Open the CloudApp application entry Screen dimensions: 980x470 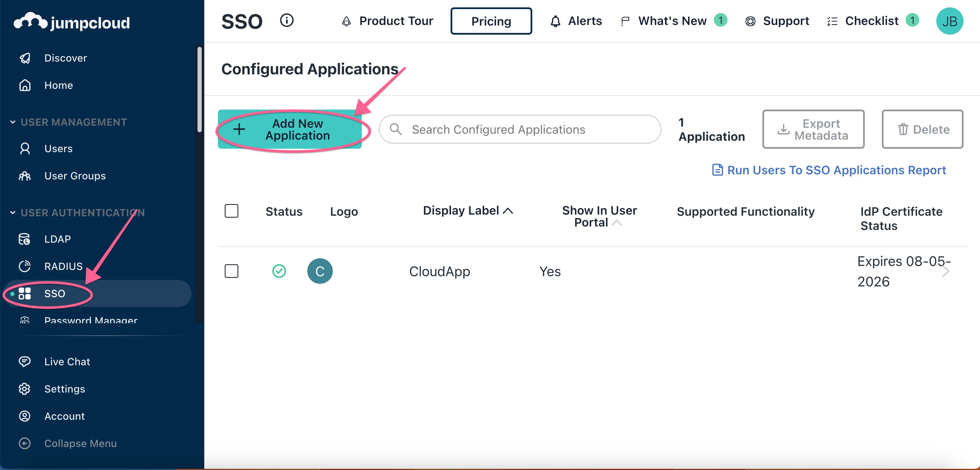pos(439,271)
